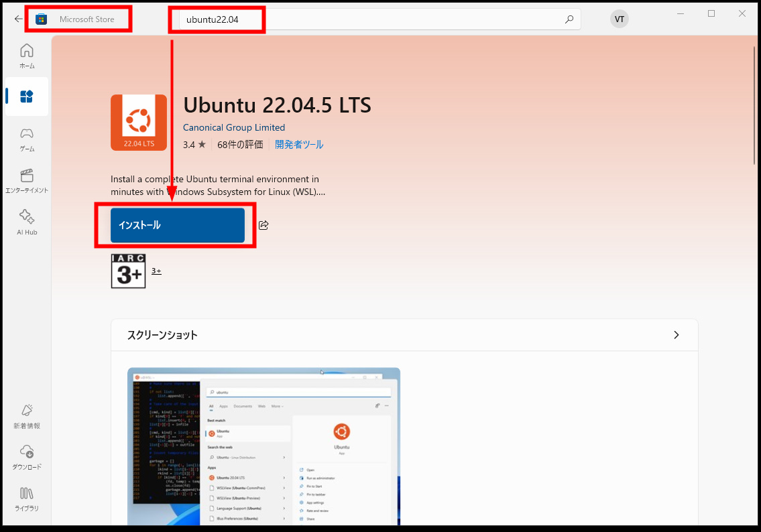Click the 3+ age rating link
The image size is (761, 532).
point(156,271)
